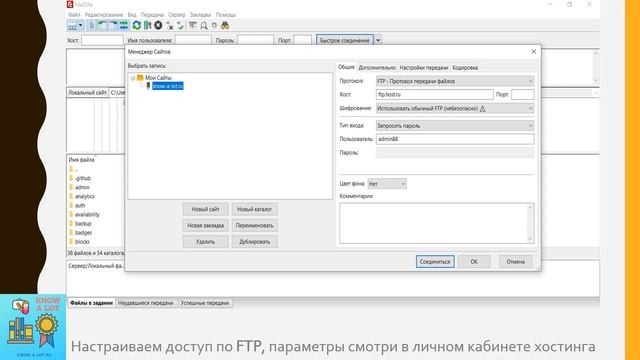Screen dimensions: 640x360
Task: Click the quickconnect Имя пользователя field
Action: (193, 40)
